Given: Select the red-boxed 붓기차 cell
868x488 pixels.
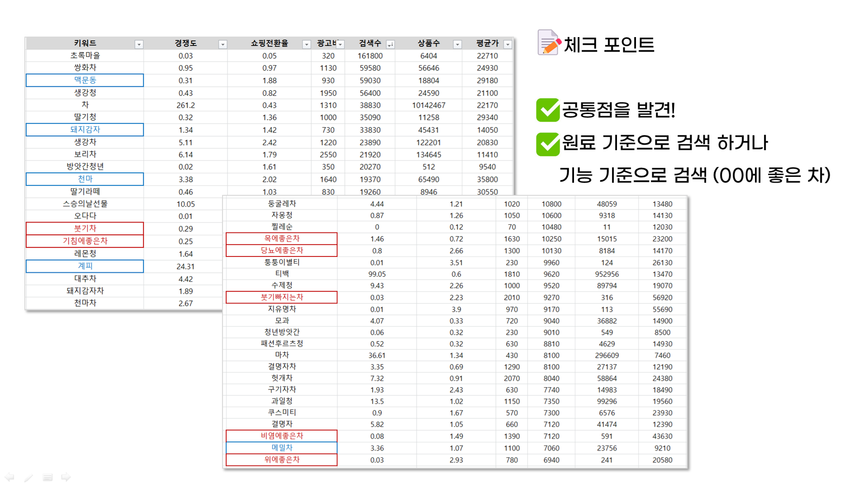Looking at the screenshot, I should point(85,228).
